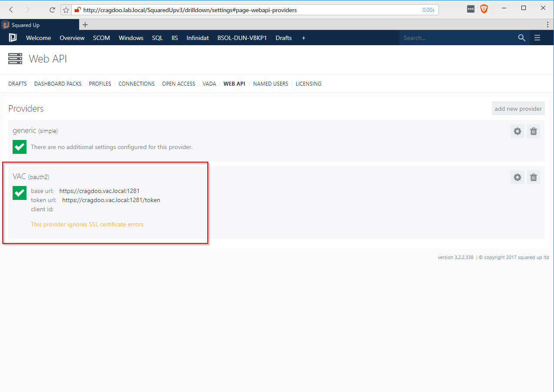Click the VAC provider name
The width and height of the screenshot is (554, 392).
20,176
